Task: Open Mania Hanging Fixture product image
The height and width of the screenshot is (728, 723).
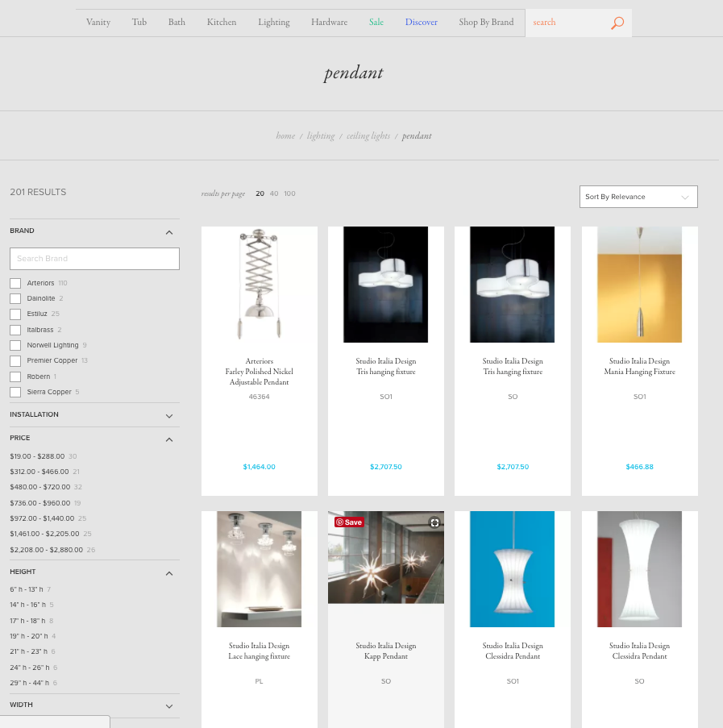Action: tap(639, 285)
